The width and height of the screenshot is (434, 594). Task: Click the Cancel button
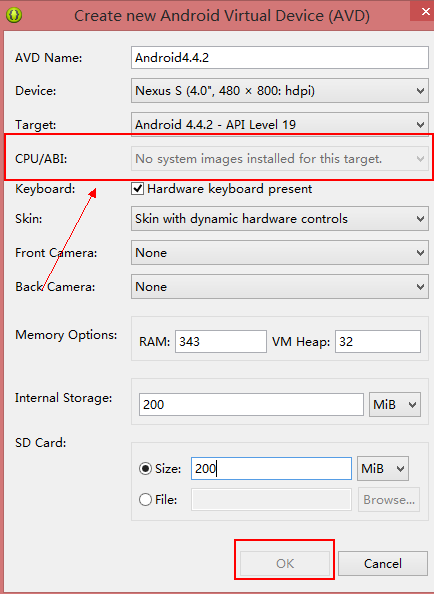(x=382, y=563)
